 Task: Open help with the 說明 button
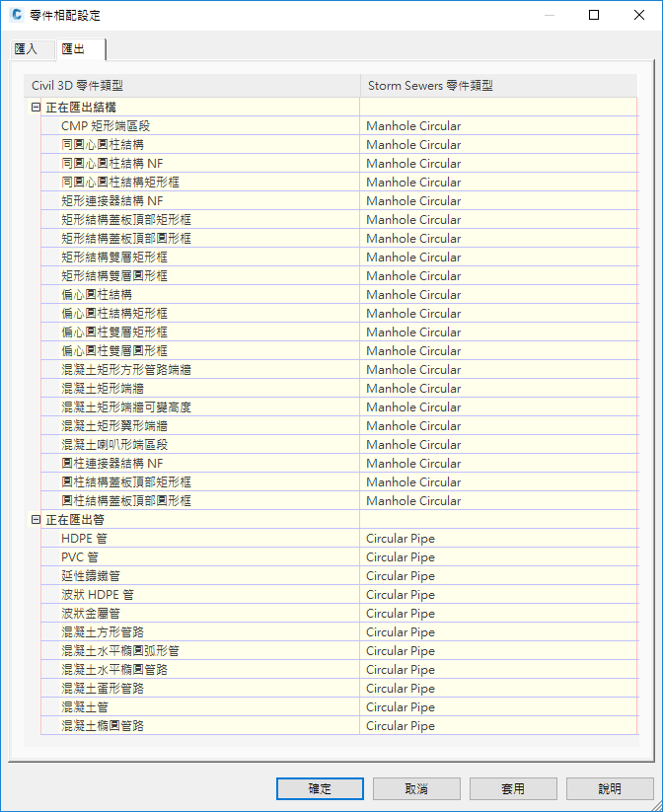[x=610, y=788]
